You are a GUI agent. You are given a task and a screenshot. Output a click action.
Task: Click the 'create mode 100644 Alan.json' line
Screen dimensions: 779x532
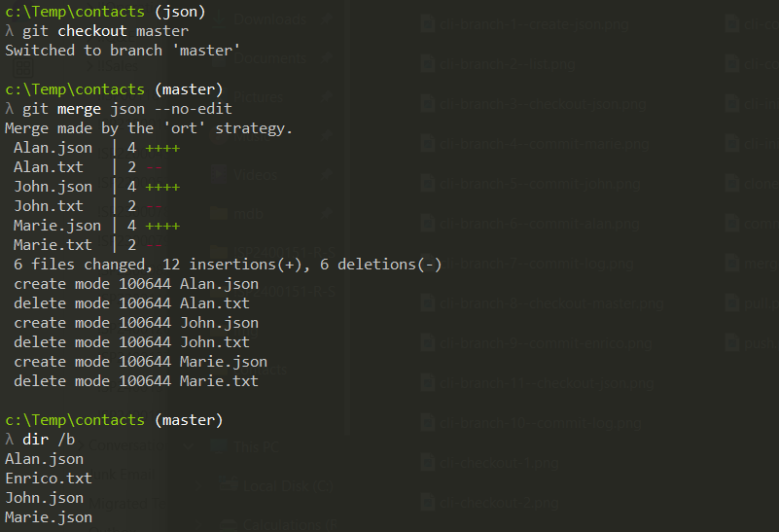click(x=136, y=284)
